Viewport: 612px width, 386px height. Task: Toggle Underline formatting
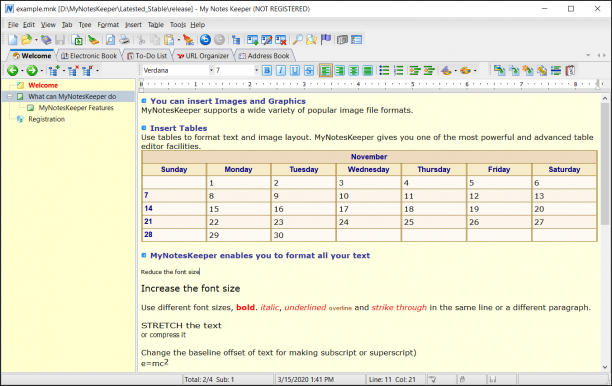pyautogui.click(x=295, y=71)
